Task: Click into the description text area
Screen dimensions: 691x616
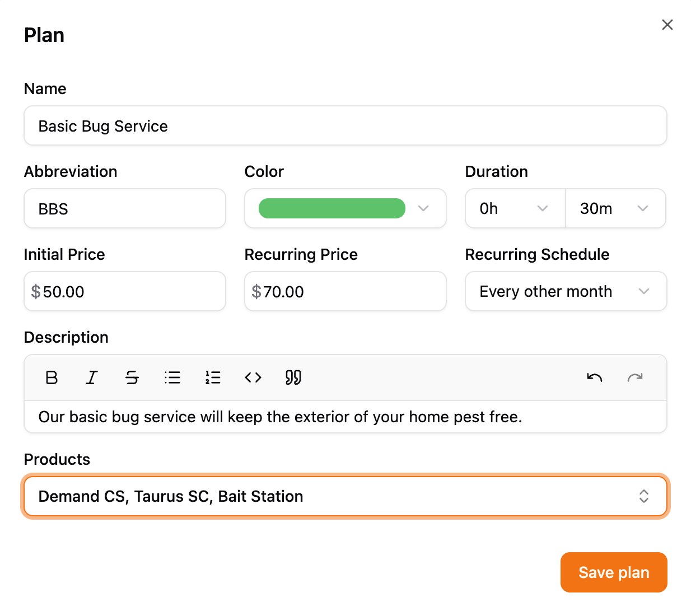Action: [345, 417]
